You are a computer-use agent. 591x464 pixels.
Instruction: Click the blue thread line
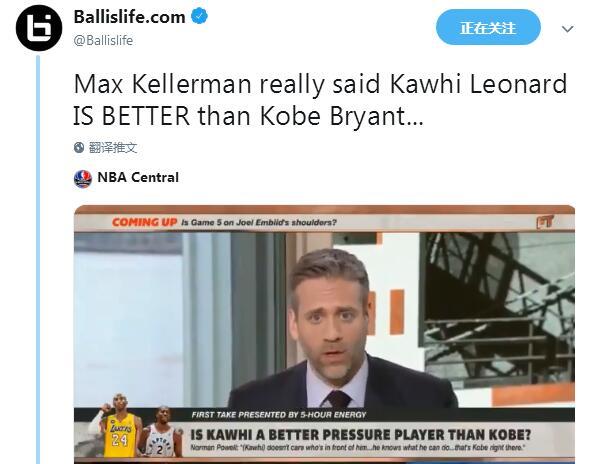tap(38, 259)
